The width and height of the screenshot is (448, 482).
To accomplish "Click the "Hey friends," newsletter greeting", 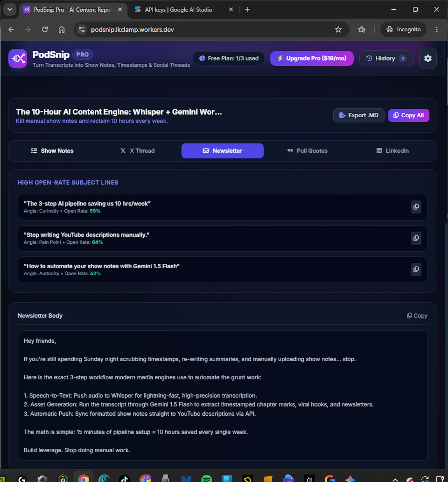I will 40,341.
